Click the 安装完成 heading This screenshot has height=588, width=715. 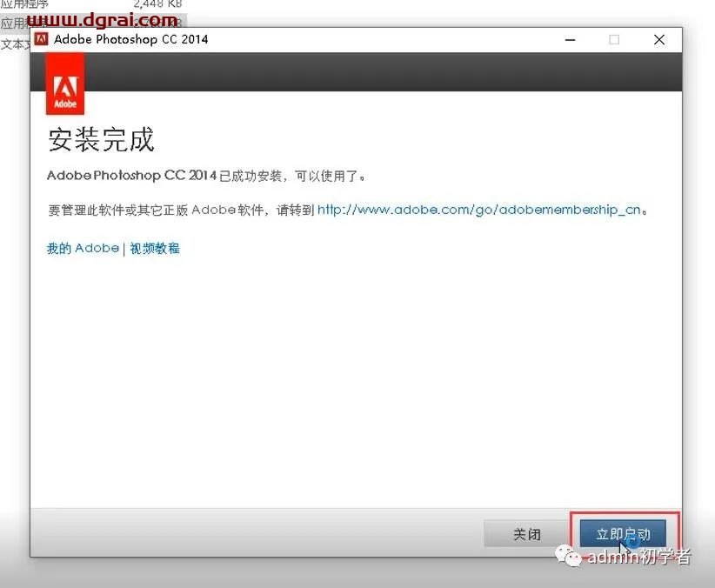tap(101, 139)
